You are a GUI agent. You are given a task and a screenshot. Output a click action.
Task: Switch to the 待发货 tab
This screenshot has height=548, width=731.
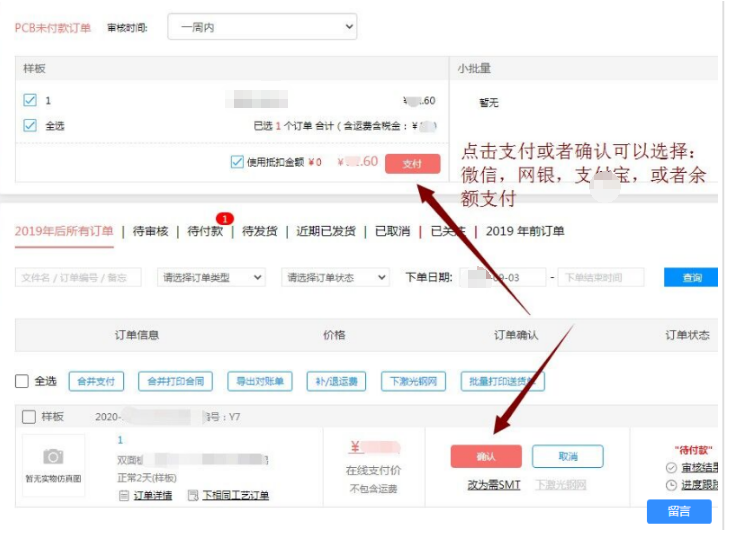click(259, 231)
